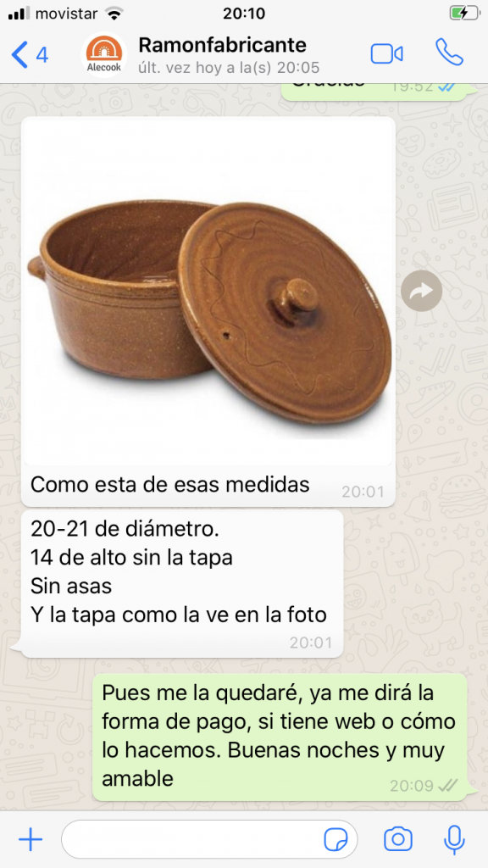
Task: Start a voice call using phone icon
Action: pyautogui.click(x=449, y=53)
